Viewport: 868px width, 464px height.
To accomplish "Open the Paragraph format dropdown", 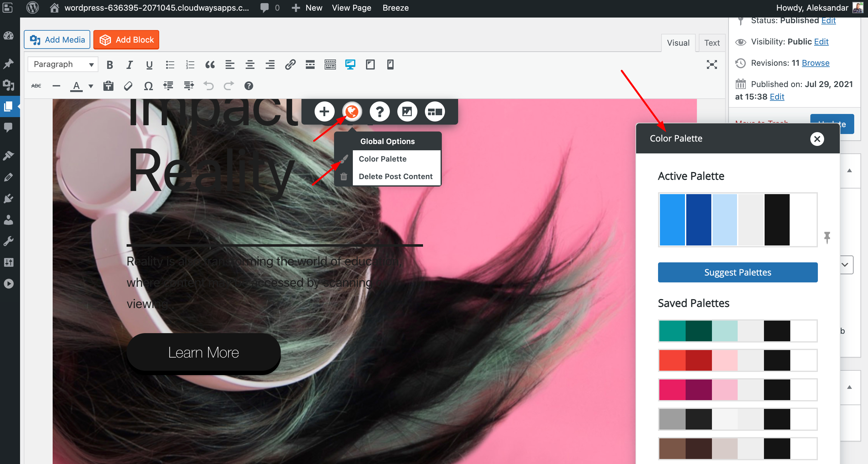I will (x=63, y=64).
